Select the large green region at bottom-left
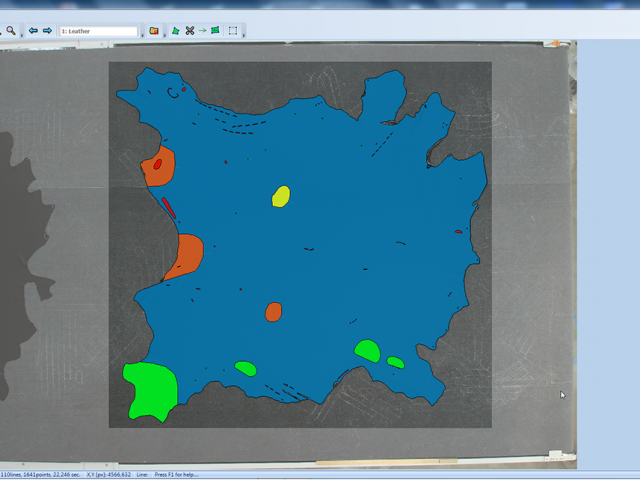This screenshot has width=640, height=480. [152, 390]
